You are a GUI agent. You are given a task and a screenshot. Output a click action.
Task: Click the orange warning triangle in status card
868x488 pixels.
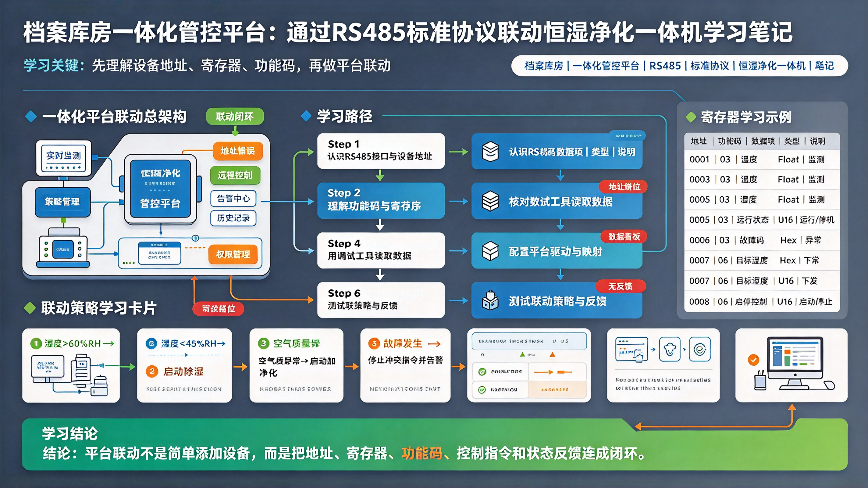click(552, 354)
